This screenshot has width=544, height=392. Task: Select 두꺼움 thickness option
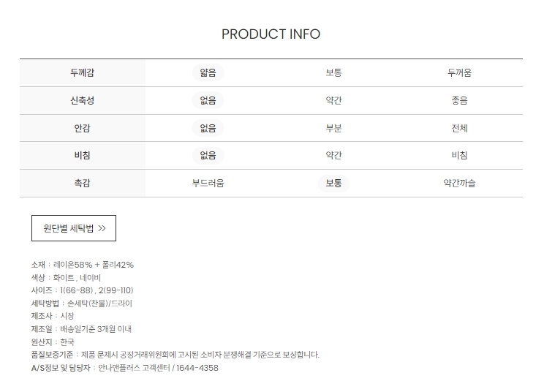pos(459,73)
